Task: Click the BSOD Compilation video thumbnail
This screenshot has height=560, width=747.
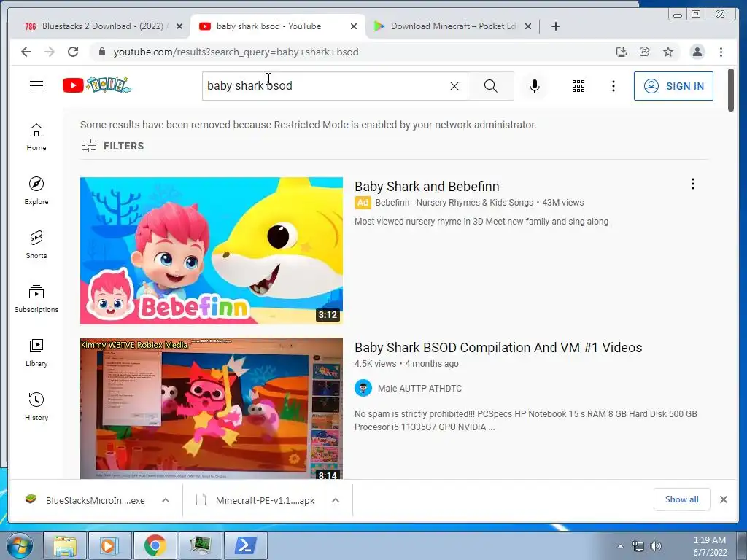Action: tap(212, 408)
